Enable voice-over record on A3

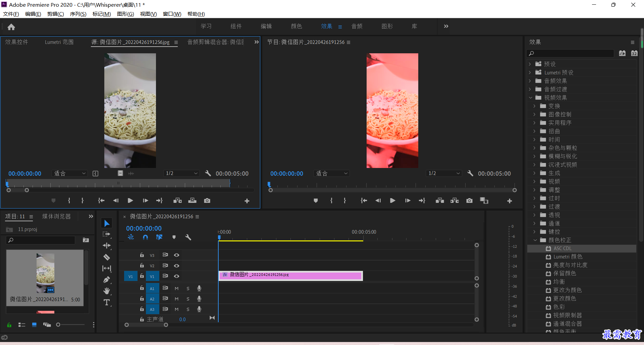tap(199, 309)
